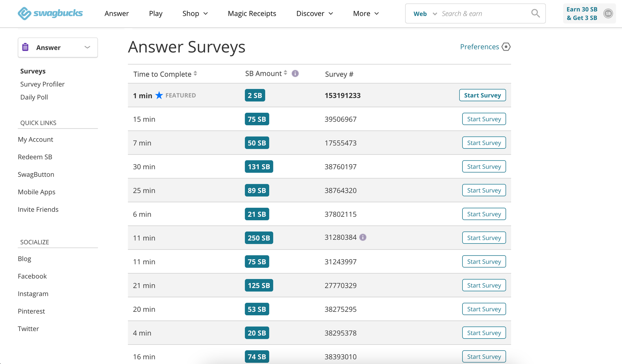
Task: Click the clipboard icon beside Answer
Action: click(25, 47)
